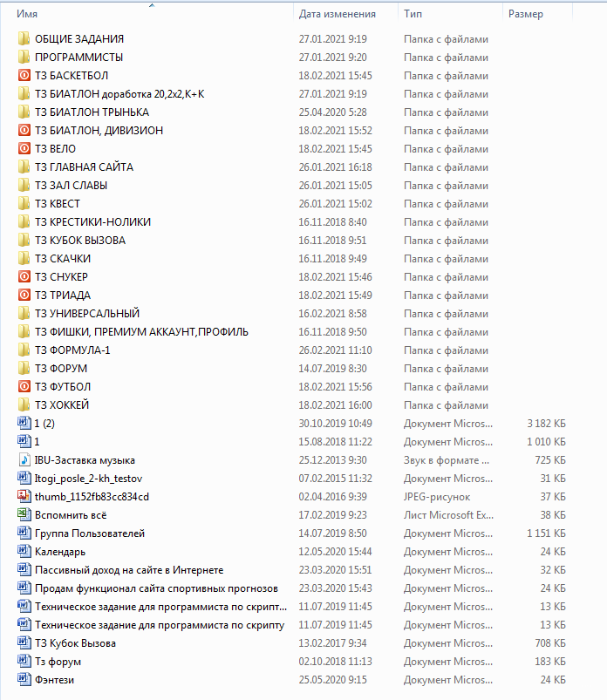Sort files by the Размер column header

point(537,14)
